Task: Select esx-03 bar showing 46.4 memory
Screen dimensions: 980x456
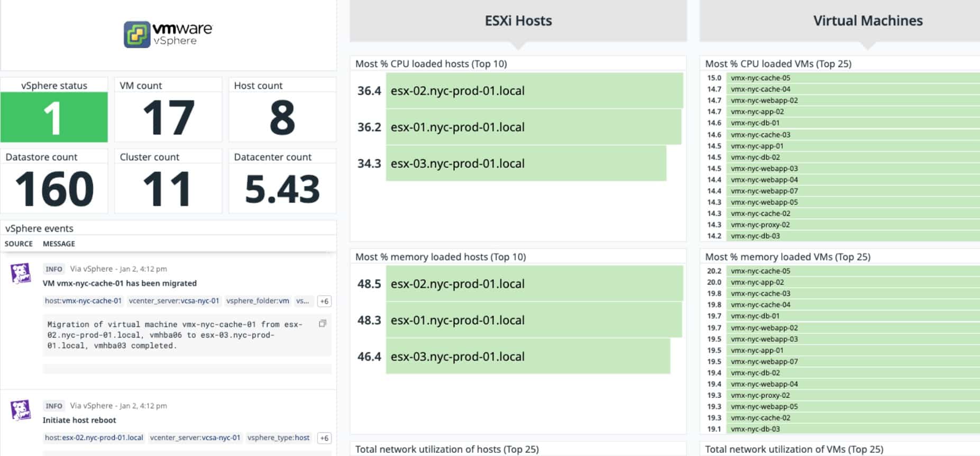Action: point(528,357)
